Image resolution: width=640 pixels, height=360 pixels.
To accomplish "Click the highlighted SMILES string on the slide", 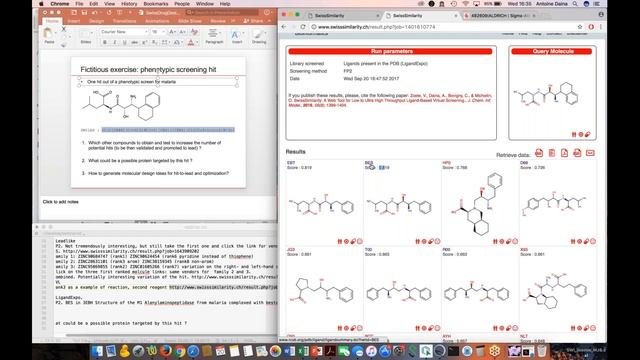I will (168, 130).
